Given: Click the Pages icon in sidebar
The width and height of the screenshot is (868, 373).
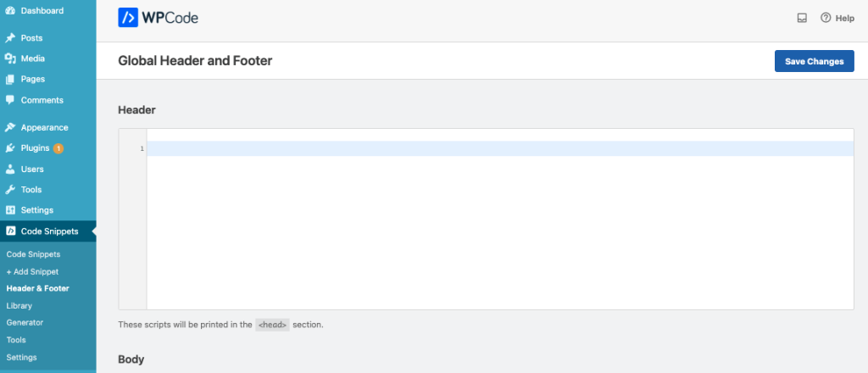Looking at the screenshot, I should tap(10, 79).
